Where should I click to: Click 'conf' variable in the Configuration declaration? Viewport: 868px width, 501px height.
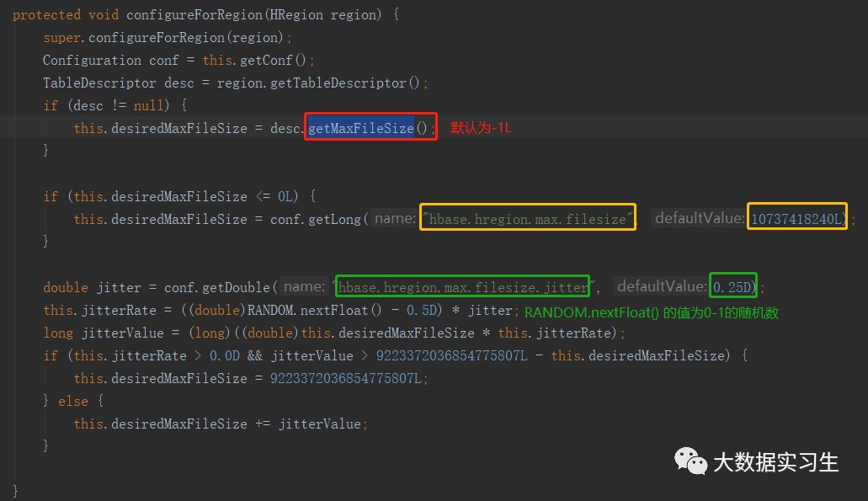tap(164, 60)
